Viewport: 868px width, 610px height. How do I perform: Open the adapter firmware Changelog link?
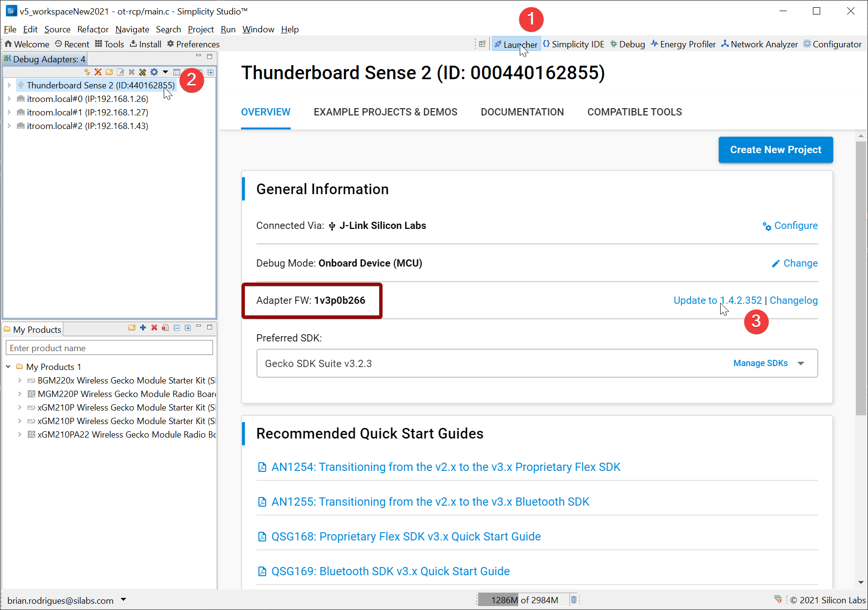[x=794, y=300]
